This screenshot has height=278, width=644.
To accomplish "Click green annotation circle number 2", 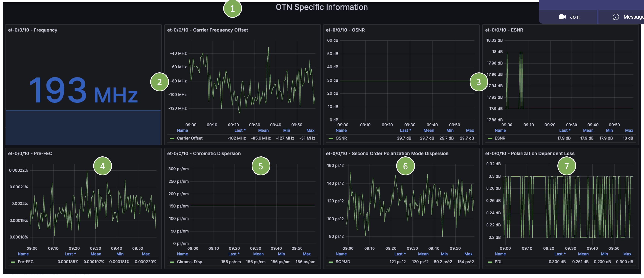I will (159, 82).
